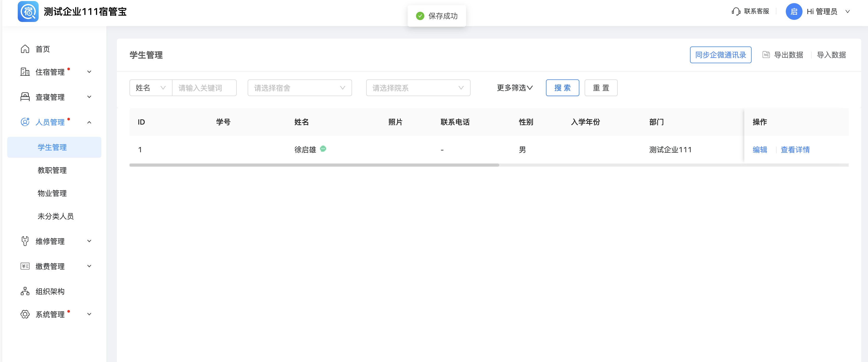
Task: Expand the 系统管理 menu chevron
Action: click(x=89, y=314)
